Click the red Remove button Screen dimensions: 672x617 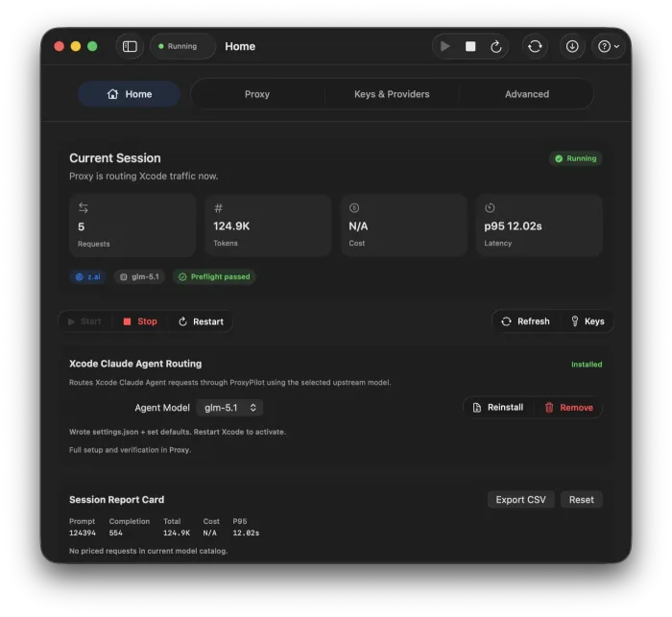[569, 408]
